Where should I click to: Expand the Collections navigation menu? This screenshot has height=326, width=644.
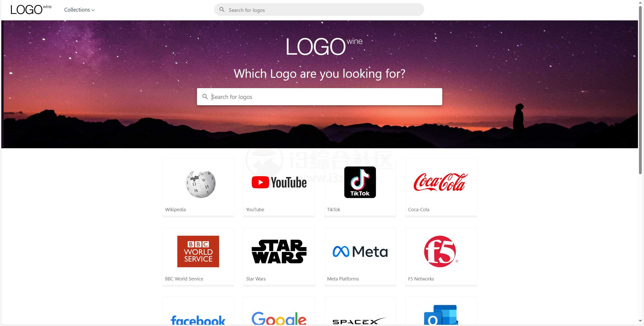click(x=80, y=10)
